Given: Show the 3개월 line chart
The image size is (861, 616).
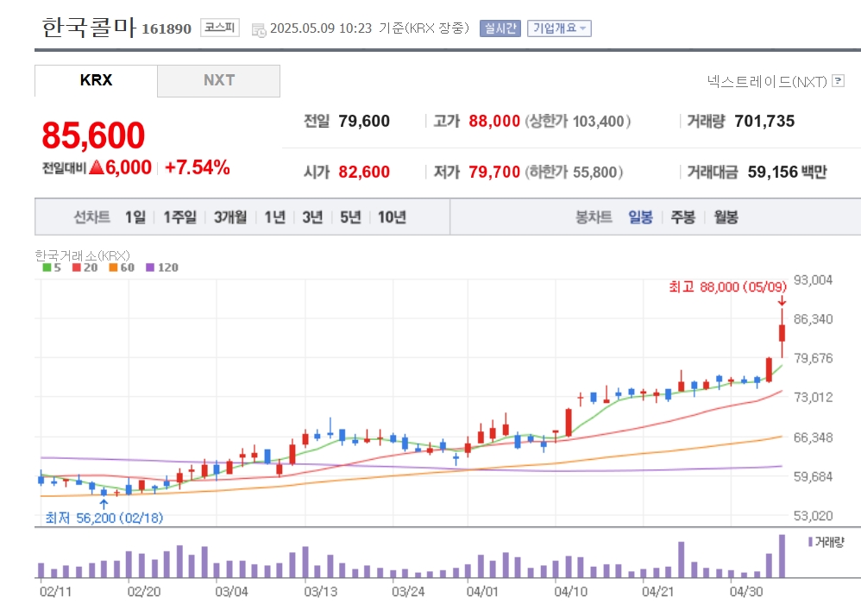Looking at the screenshot, I should pos(230,217).
